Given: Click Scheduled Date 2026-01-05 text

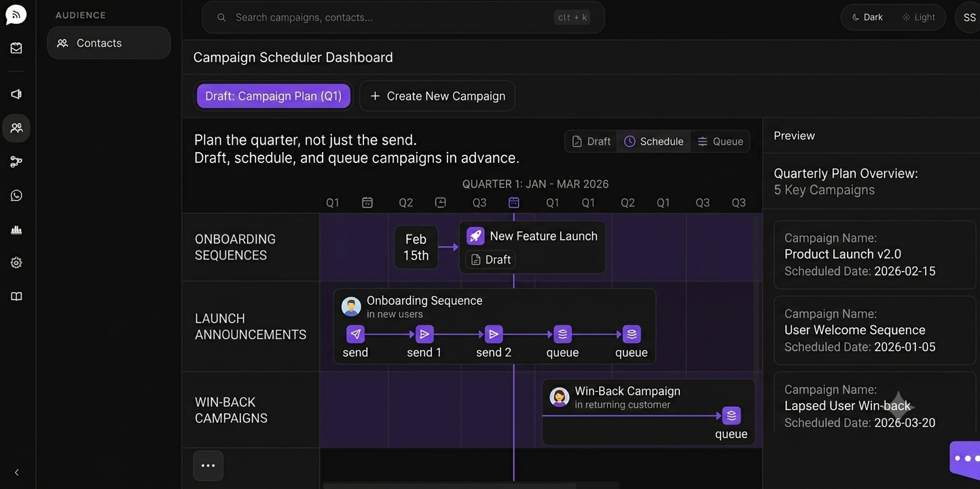Looking at the screenshot, I should pyautogui.click(x=860, y=347).
